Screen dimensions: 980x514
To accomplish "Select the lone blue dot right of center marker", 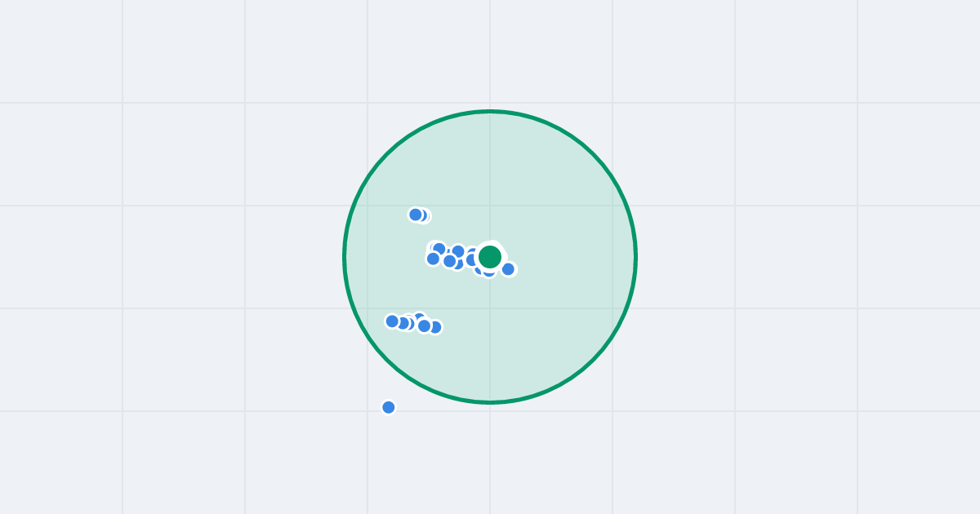I will 508,269.
